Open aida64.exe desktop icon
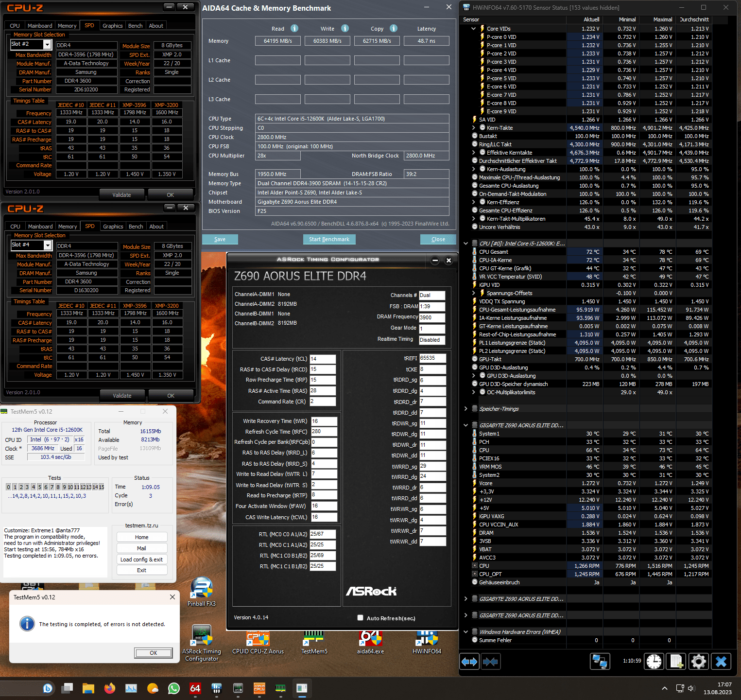The height and width of the screenshot is (700, 741). (370, 643)
